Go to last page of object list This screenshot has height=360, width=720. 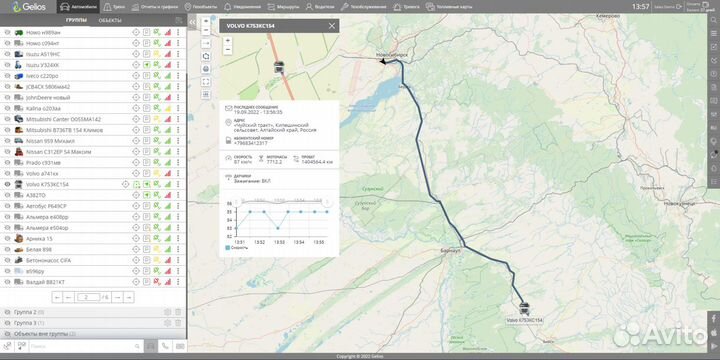[x=129, y=297]
